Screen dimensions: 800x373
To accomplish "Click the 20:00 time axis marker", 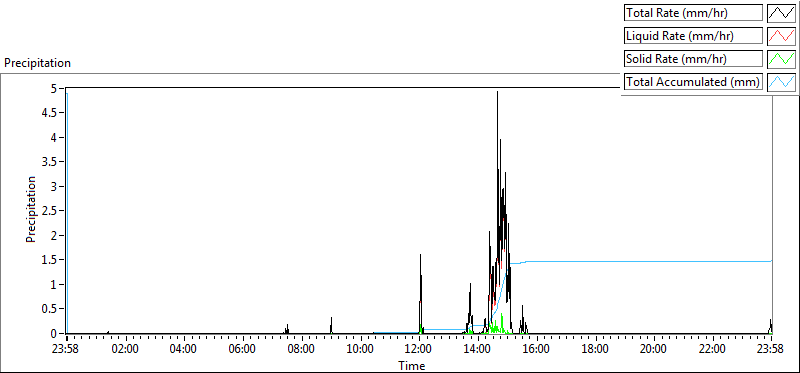I will tap(654, 350).
